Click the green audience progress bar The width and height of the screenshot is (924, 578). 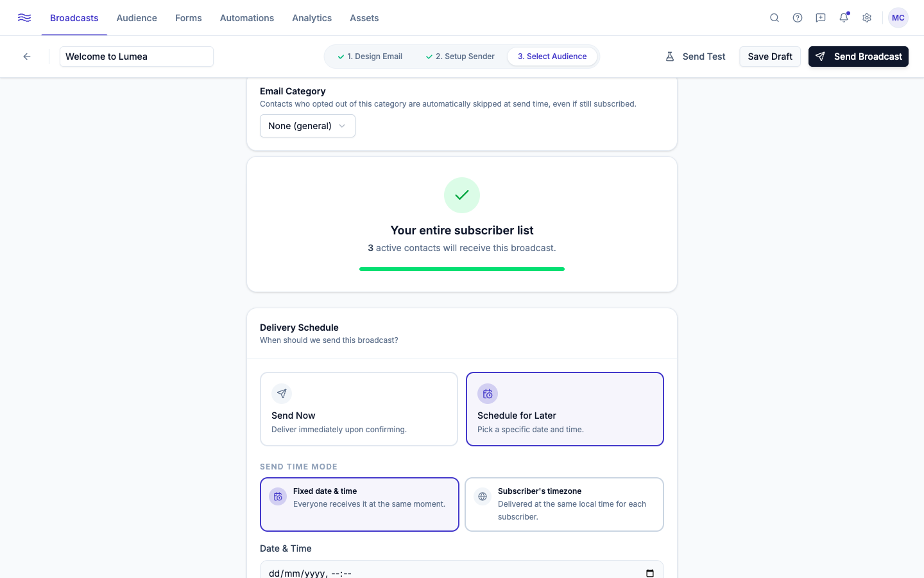point(462,269)
